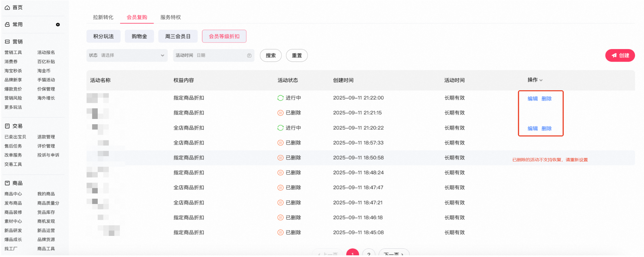Image resolution: width=644 pixels, height=257 pixels.
Task: Open 活动报名 in the sidebar
Action: click(x=46, y=52)
